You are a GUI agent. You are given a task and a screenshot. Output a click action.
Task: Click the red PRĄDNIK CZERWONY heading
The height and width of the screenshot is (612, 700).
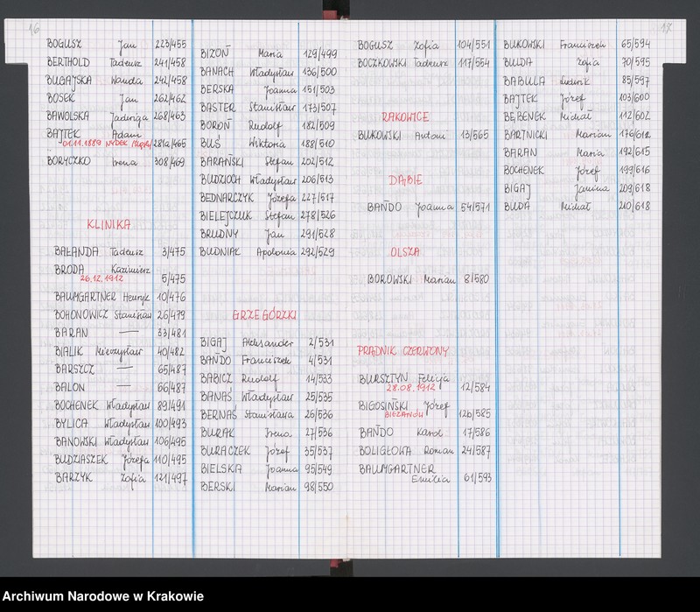coord(402,351)
